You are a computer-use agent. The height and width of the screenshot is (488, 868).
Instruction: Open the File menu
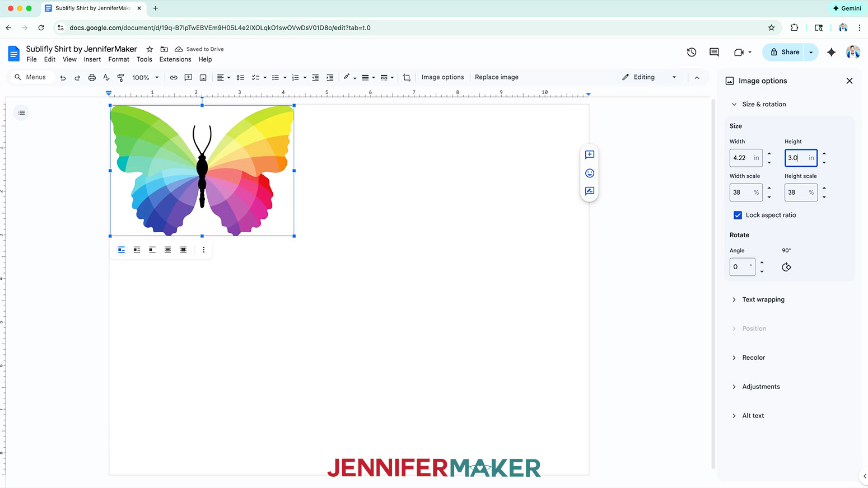[x=31, y=59]
